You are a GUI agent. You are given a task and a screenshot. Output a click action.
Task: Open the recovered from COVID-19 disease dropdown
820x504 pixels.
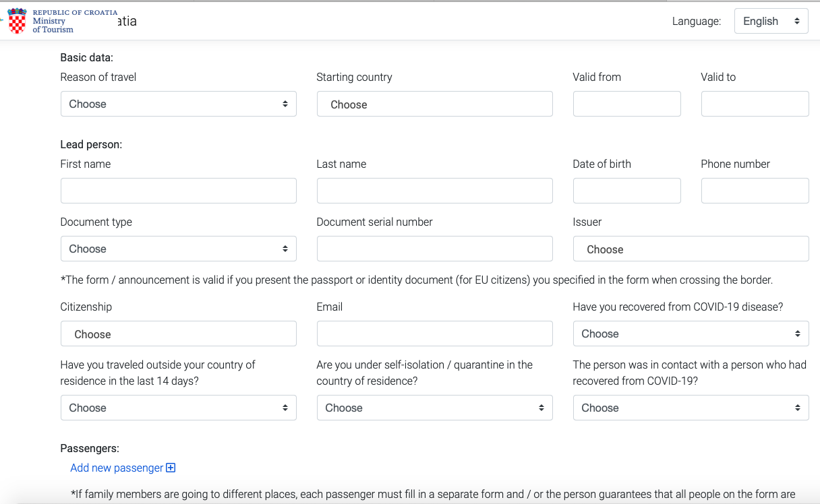click(691, 334)
